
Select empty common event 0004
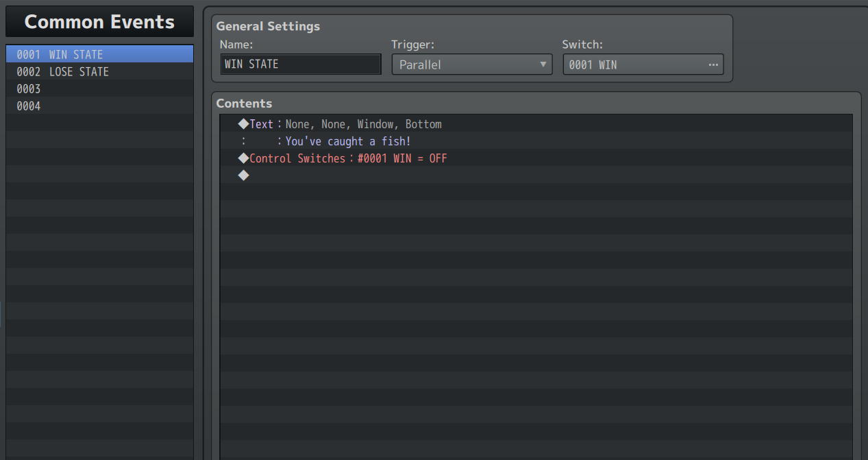coord(99,106)
